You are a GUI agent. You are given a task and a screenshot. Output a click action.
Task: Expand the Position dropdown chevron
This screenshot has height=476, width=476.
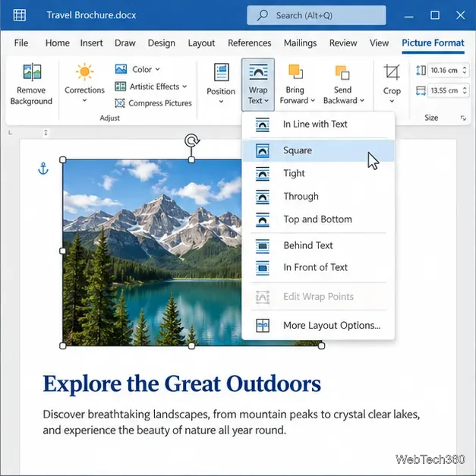point(222,102)
